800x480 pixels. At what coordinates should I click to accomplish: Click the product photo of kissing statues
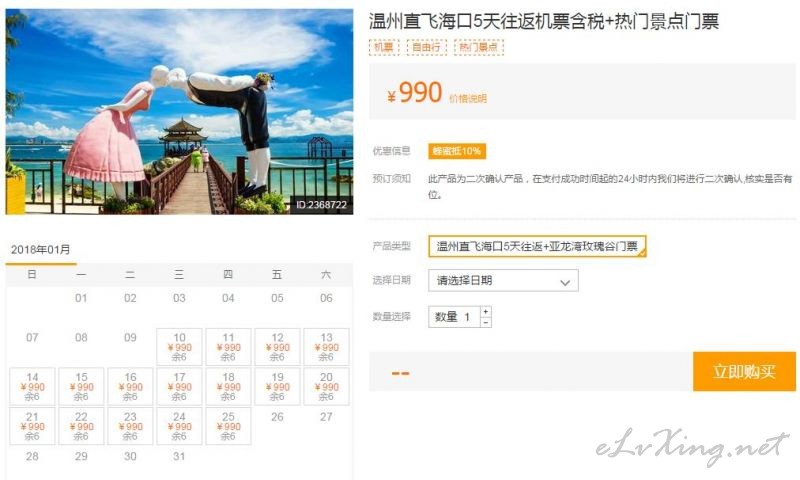point(179,111)
